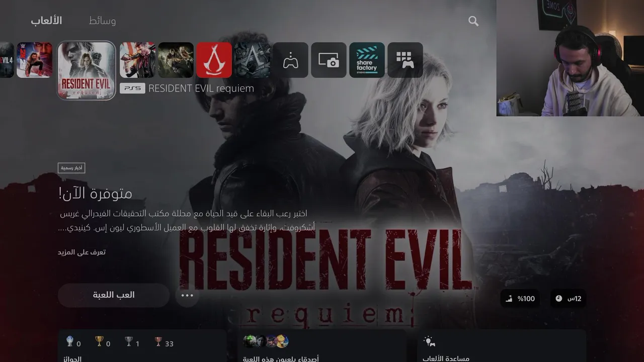
Task: Open the الجوائز trophies card
Action: pos(142,346)
